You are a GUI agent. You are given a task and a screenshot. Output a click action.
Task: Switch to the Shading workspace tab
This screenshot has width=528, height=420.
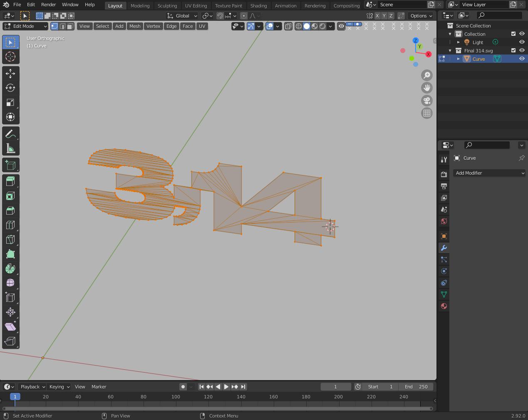[258, 5]
